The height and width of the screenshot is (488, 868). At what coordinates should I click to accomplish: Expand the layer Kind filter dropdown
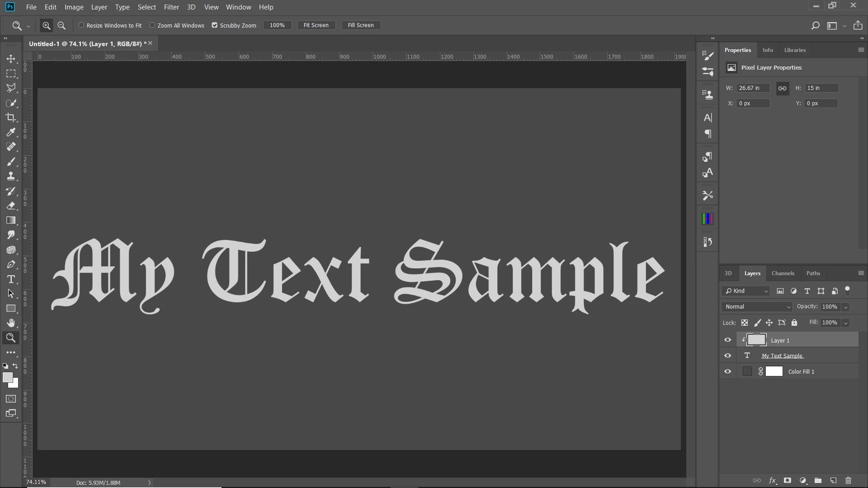746,291
